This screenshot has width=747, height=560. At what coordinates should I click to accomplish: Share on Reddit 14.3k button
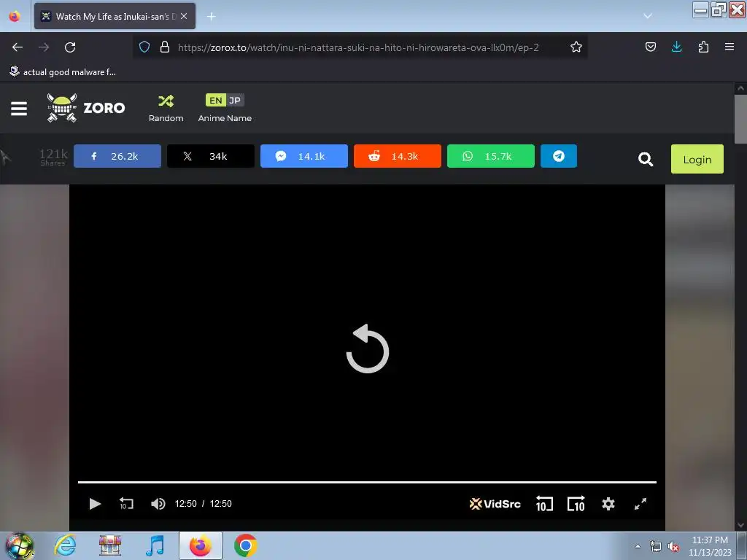point(398,156)
